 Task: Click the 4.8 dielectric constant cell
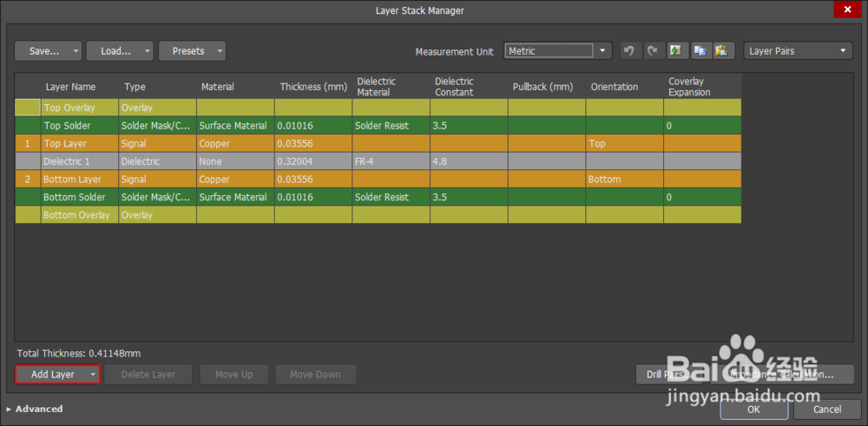[x=469, y=161]
